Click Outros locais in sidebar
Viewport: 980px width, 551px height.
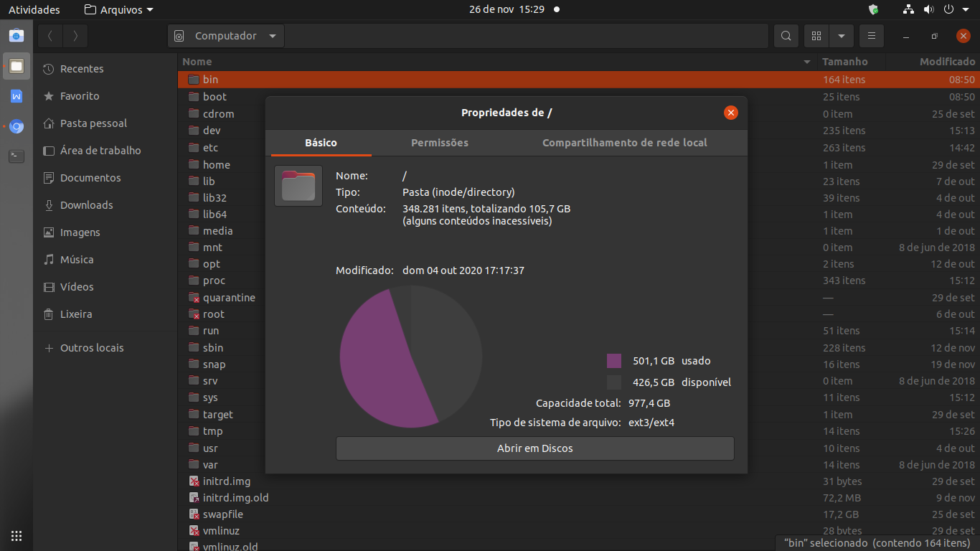[x=105, y=348]
